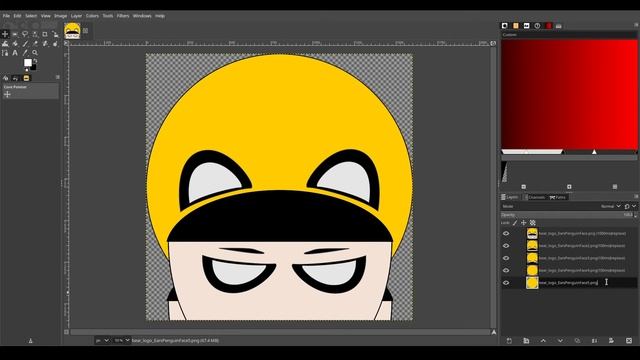Open the Tool Options tab configuration menu
The image size is (640, 360).
coord(58,77)
